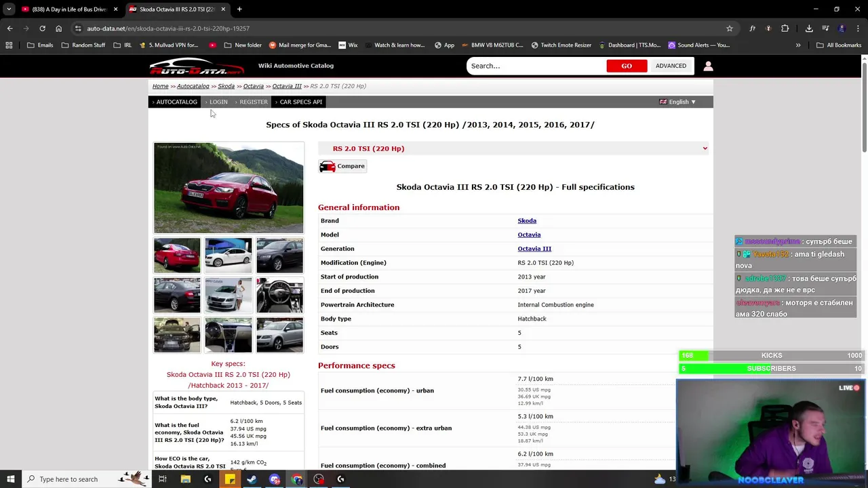Open the Mullvad VPN bookmark
This screenshot has height=488, width=868.
169,45
